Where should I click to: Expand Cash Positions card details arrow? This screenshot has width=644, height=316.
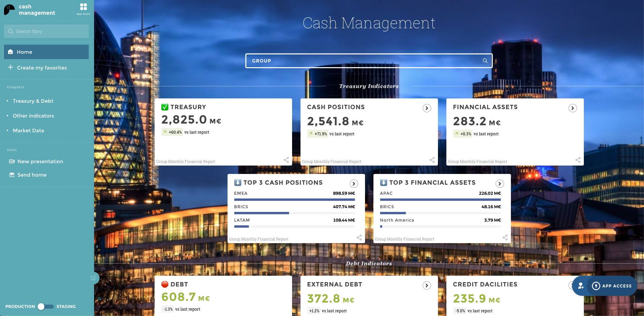click(x=427, y=108)
